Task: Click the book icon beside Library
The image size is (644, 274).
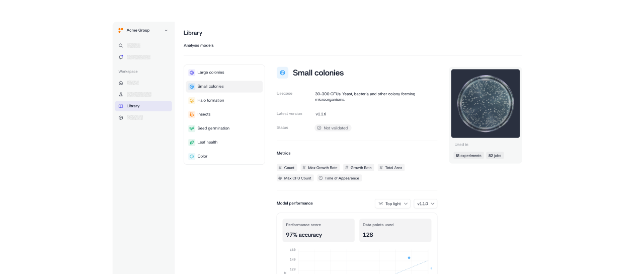Action: (121, 106)
